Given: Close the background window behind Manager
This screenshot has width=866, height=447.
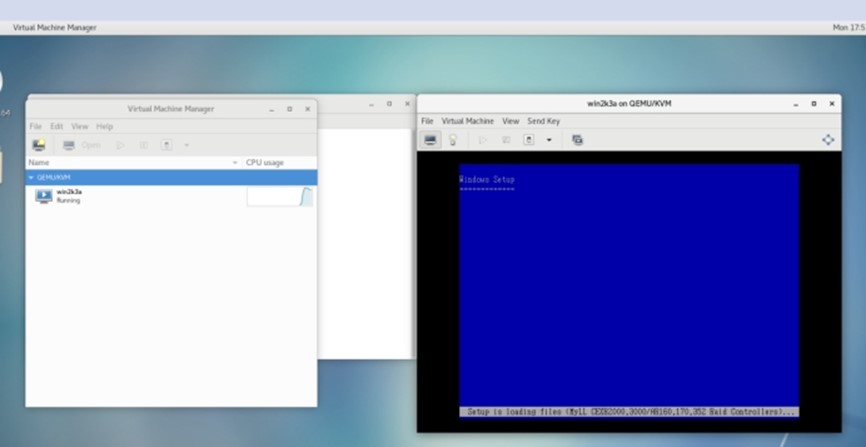Looking at the screenshot, I should [x=408, y=103].
